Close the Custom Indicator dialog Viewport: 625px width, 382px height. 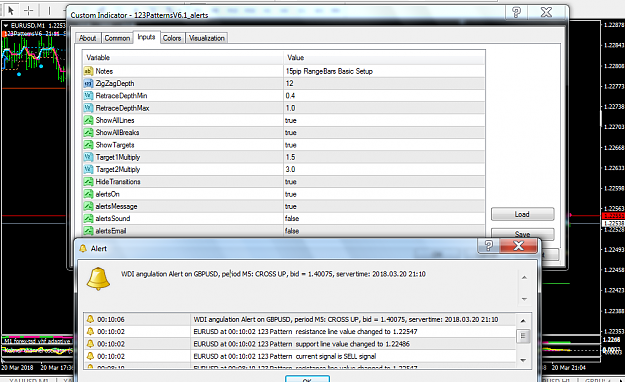tap(546, 12)
